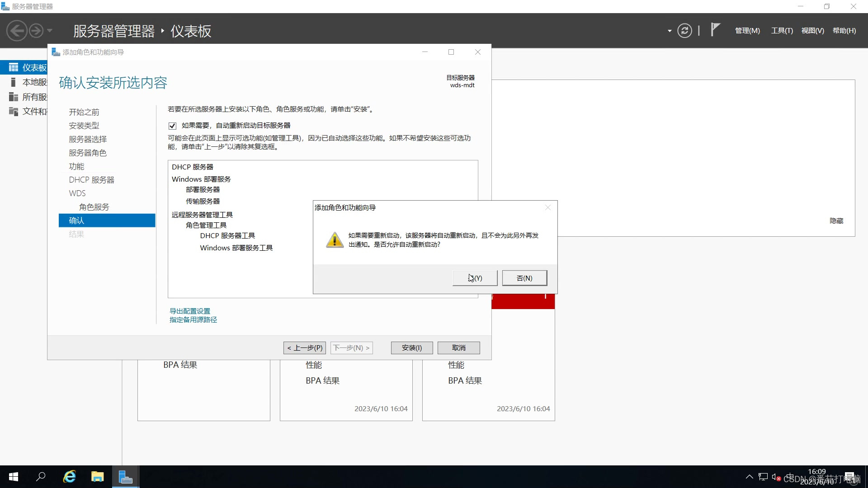Screen dimensions: 868x488
Task: Show hidden system tray icons
Action: click(x=749, y=477)
